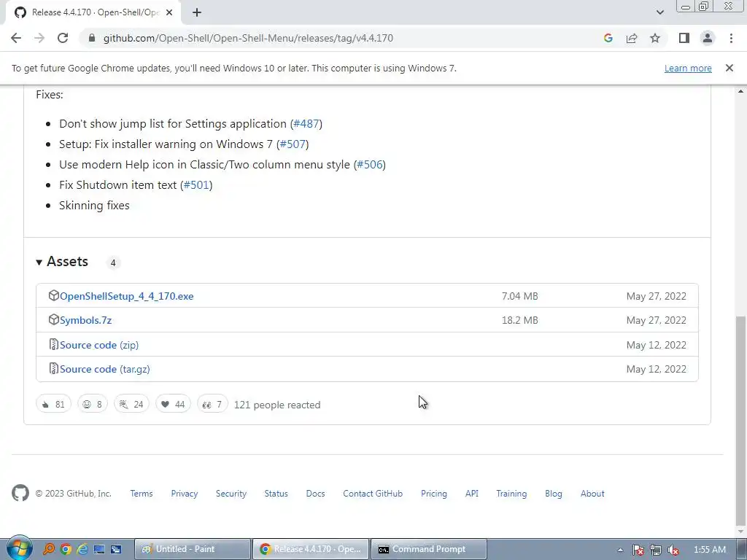747x560 pixels.
Task: Click the package icon beside Symbols.7z
Action: pos(53,320)
